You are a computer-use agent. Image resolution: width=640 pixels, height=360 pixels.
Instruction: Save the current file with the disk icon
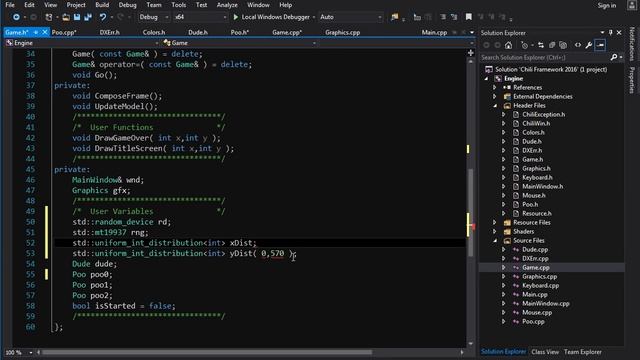click(x=77, y=17)
